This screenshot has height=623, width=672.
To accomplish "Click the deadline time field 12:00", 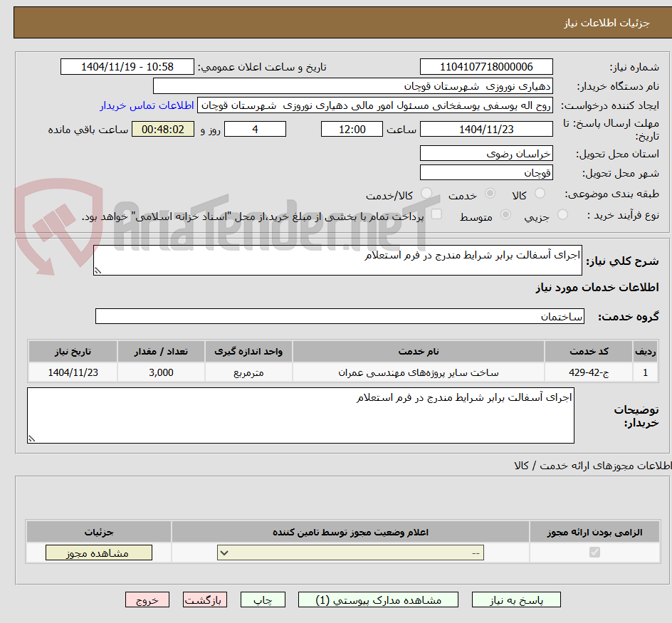I will pyautogui.click(x=352, y=129).
